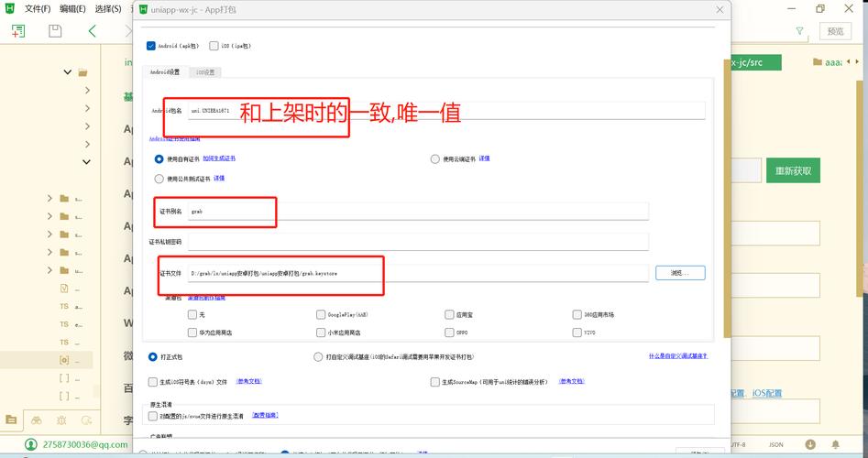
Task: Collapse the second expanded node in the project tree
Action: tap(87, 162)
